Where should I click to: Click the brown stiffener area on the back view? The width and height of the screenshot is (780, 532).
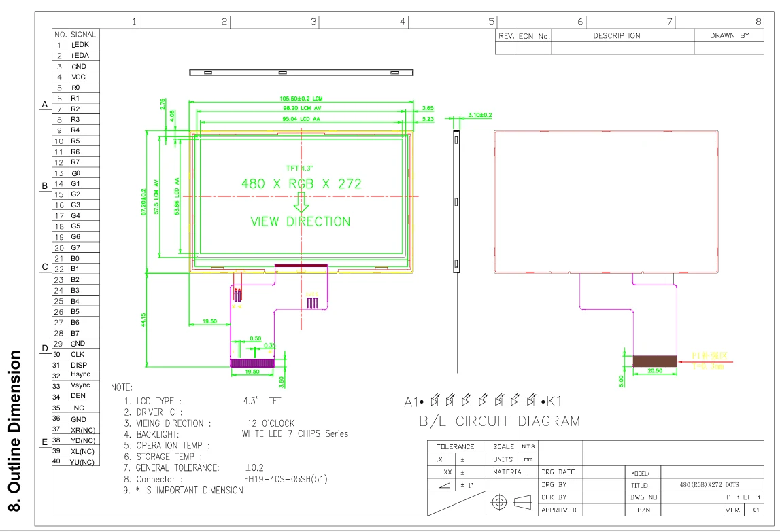click(655, 361)
